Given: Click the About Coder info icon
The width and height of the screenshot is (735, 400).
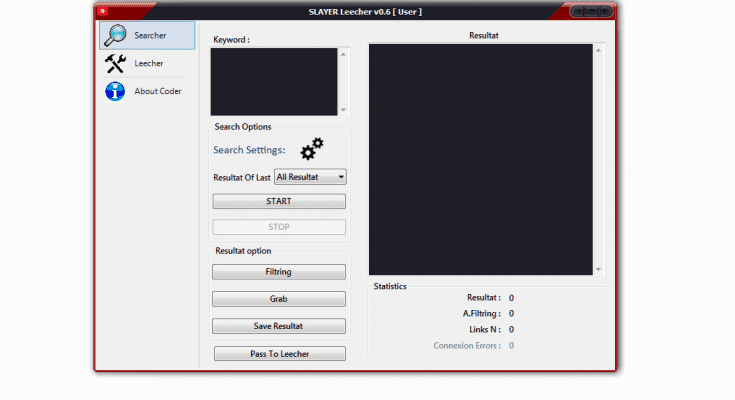Looking at the screenshot, I should point(116,92).
